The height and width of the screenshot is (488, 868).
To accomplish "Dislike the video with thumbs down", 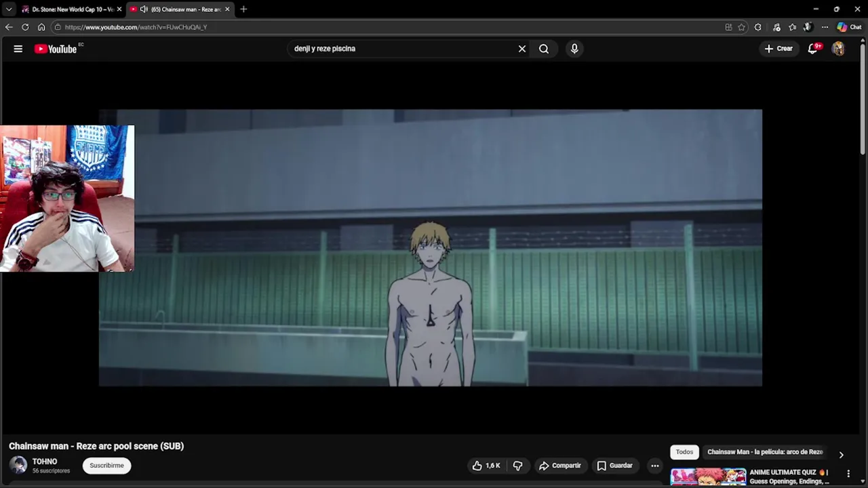I will tap(518, 466).
